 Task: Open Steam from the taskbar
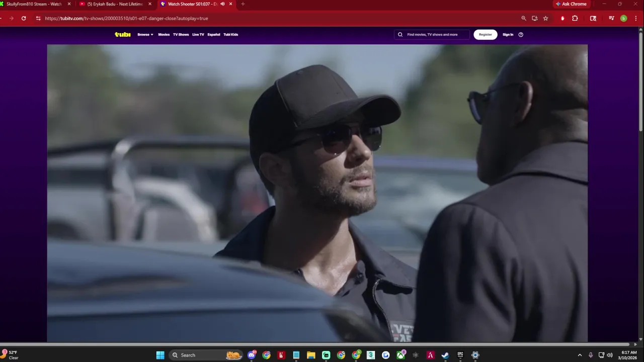point(445,355)
